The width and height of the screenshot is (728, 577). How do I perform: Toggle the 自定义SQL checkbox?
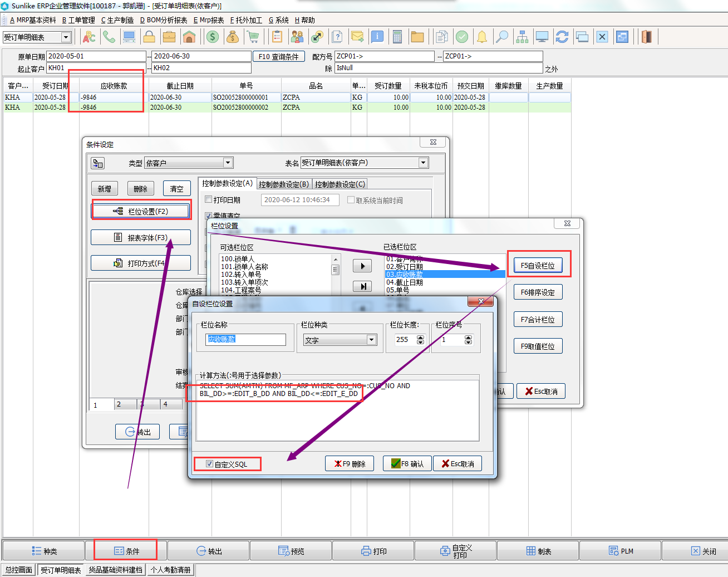tap(209, 464)
